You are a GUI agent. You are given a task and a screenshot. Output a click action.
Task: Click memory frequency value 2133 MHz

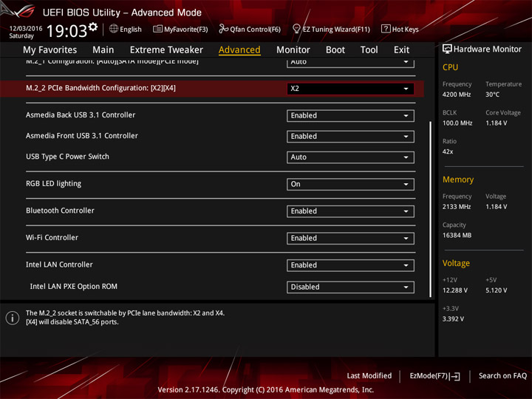coord(457,207)
